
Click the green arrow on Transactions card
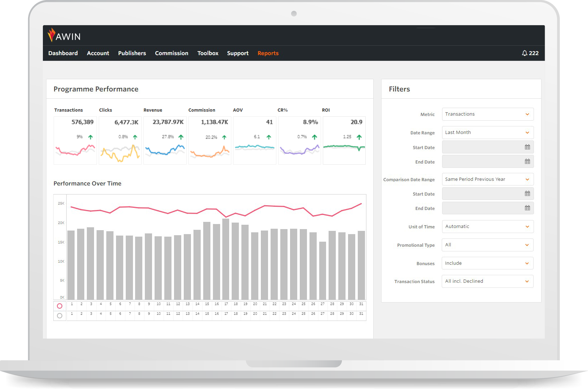tap(90, 137)
